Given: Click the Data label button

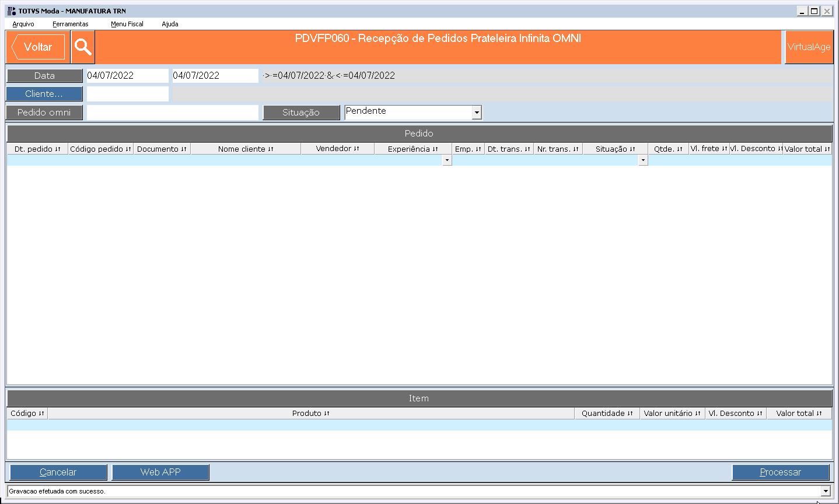Looking at the screenshot, I should click(x=44, y=76).
